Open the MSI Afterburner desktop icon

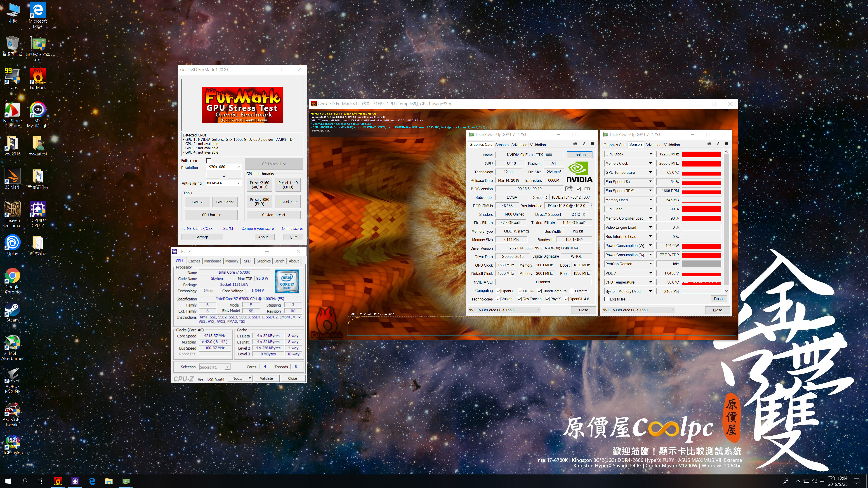click(12, 347)
